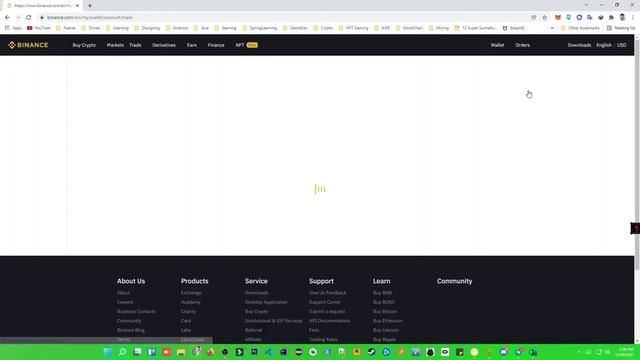Open Other bookmarks folder

[x=580, y=28]
